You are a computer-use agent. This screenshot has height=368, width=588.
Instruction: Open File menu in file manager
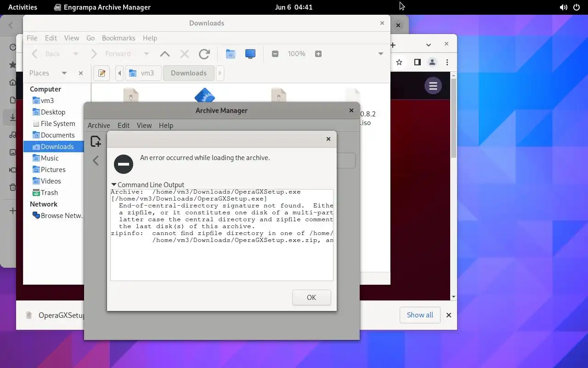click(32, 38)
